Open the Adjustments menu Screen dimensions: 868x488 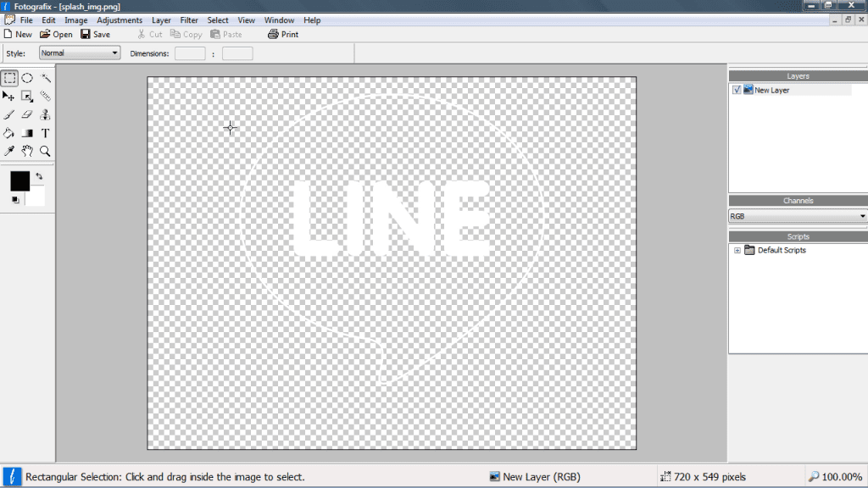[x=120, y=20]
